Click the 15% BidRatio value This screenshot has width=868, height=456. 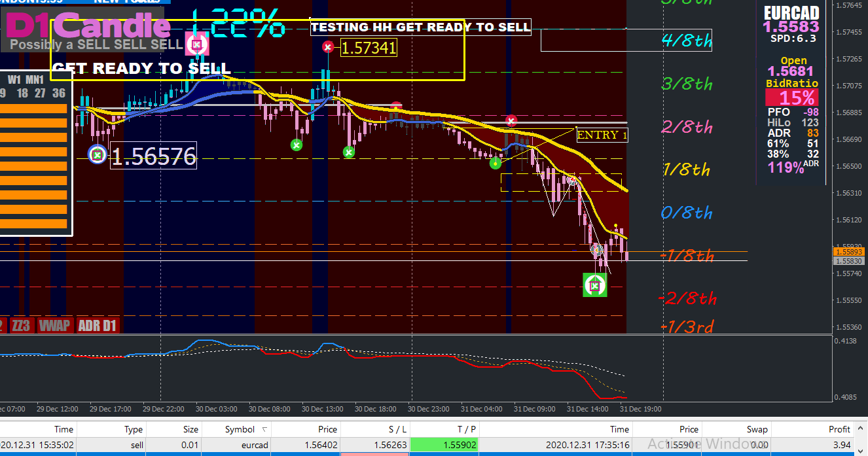pyautogui.click(x=792, y=98)
